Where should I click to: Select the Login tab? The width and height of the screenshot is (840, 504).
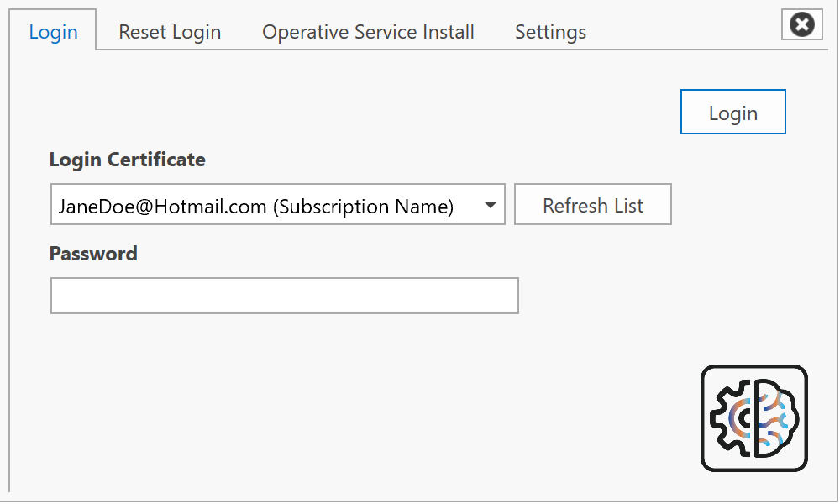tap(53, 32)
